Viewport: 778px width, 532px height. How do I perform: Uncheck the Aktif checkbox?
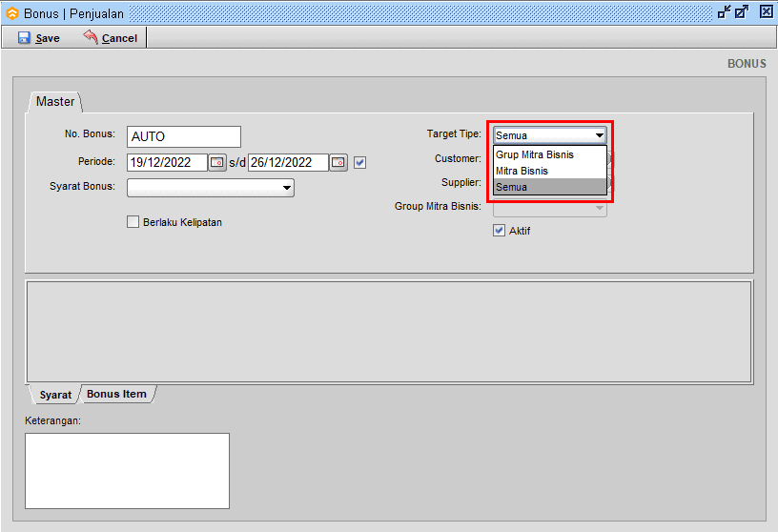pos(499,231)
